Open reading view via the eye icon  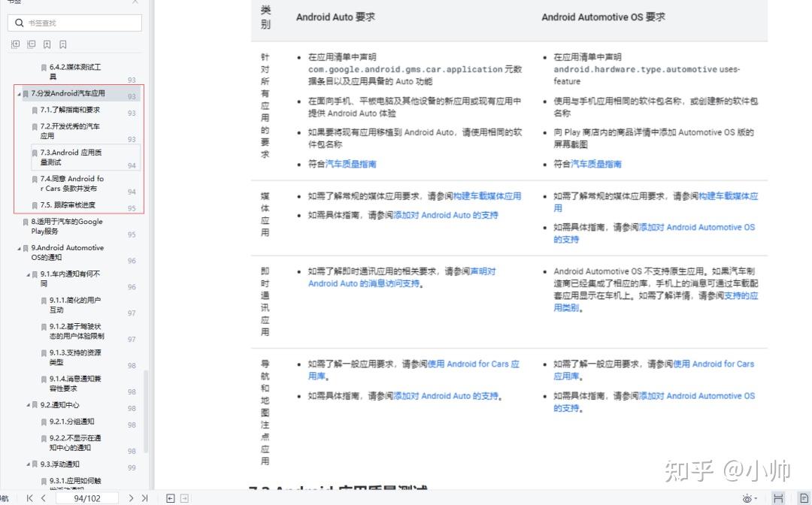pyautogui.click(x=746, y=497)
